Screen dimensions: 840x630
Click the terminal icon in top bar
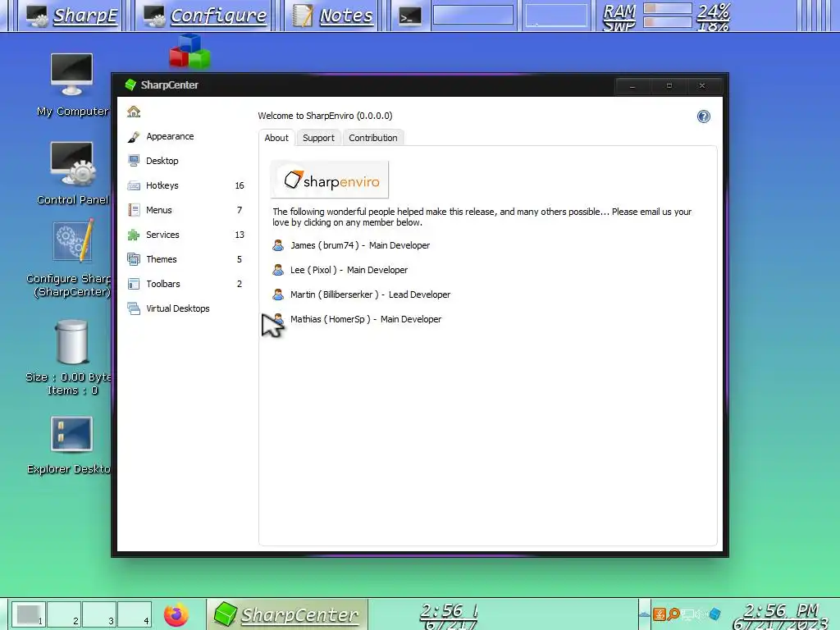(x=410, y=16)
